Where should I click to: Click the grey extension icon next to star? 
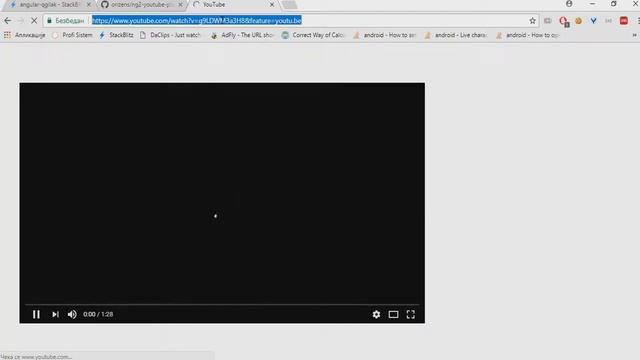pos(548,21)
